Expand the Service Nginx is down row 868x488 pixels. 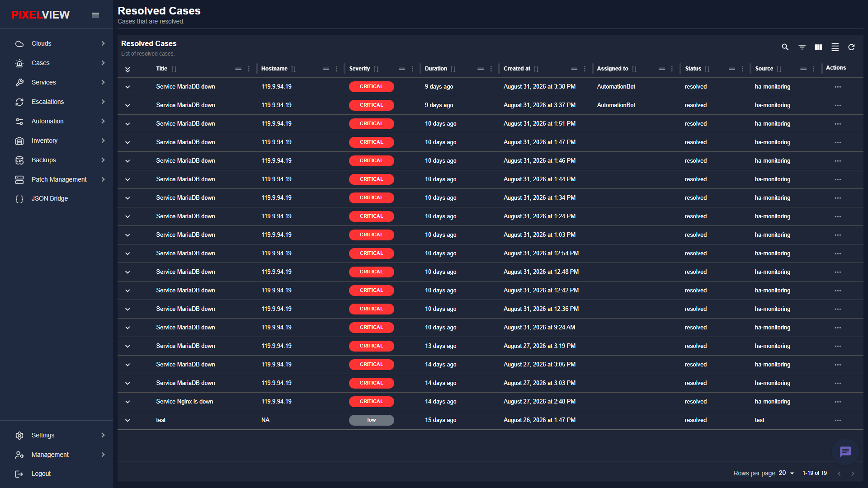pos(127,402)
